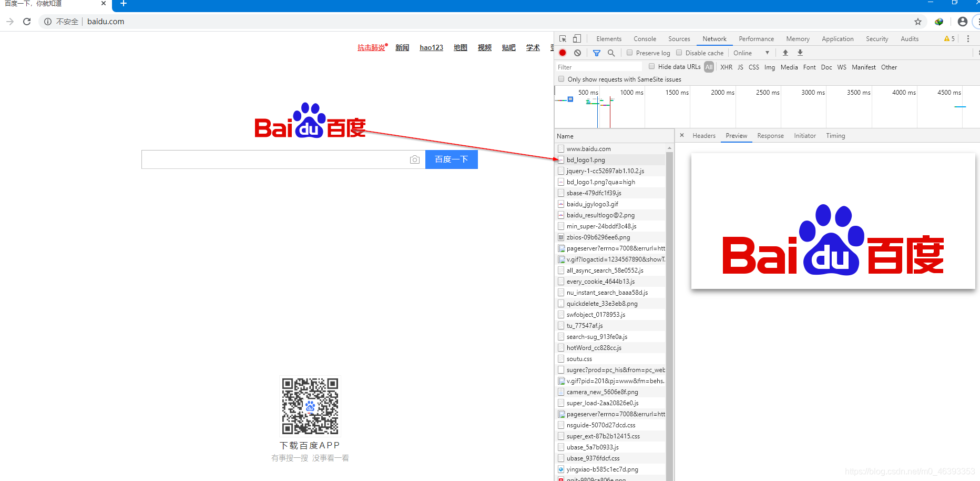Toggle Hide data URLs checkbox

pos(652,66)
